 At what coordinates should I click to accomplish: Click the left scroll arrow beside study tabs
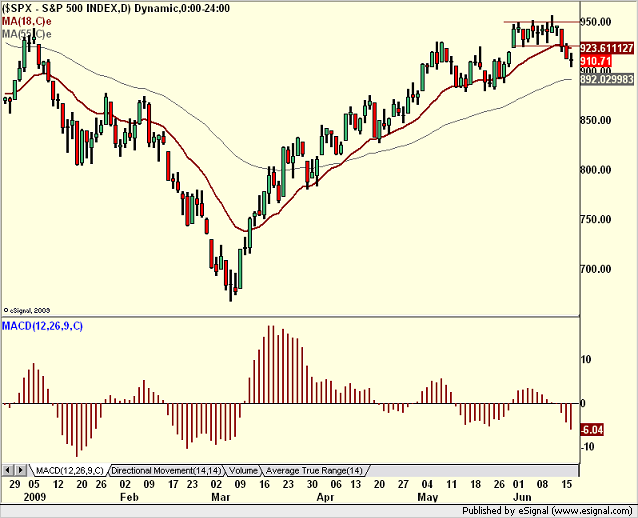8,471
